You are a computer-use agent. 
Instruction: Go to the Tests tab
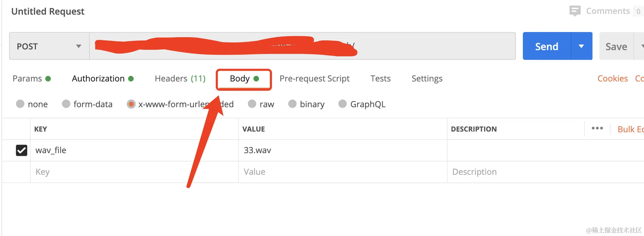click(380, 79)
